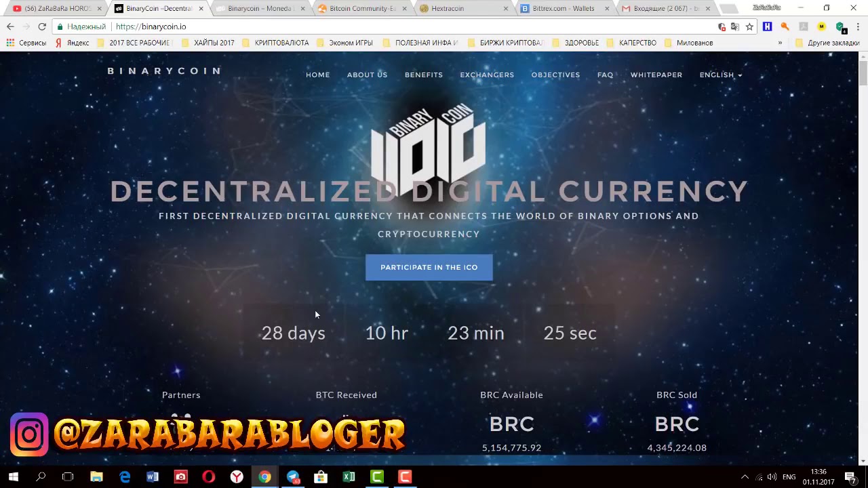Switch to the Bittrex.com Wallets tab
Viewport: 868px width, 488px height.
[x=565, y=9]
